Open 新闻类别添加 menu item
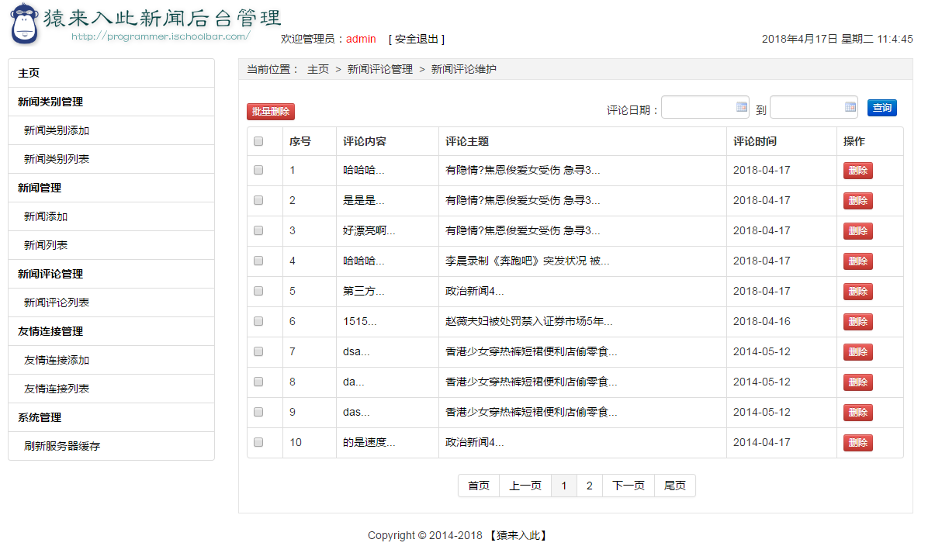Image resolution: width=942 pixels, height=560 pixels. pos(111,130)
